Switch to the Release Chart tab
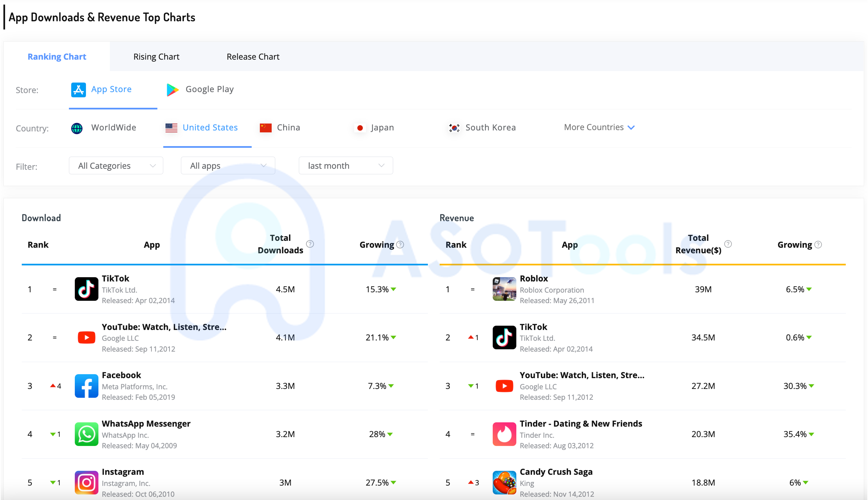 253,57
